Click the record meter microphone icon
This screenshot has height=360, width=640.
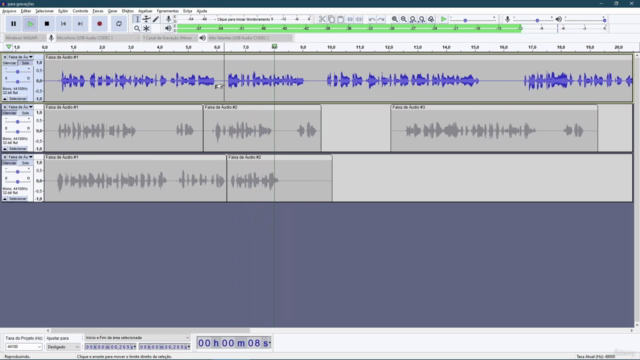168,19
